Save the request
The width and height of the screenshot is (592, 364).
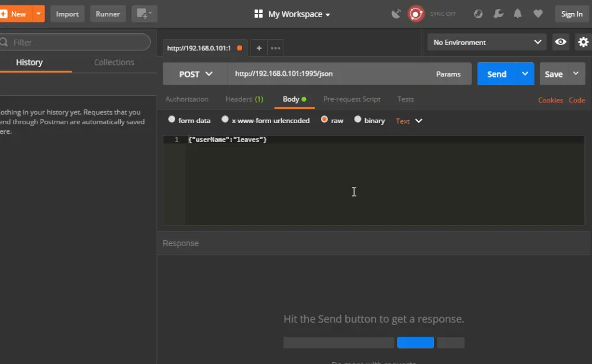[554, 74]
